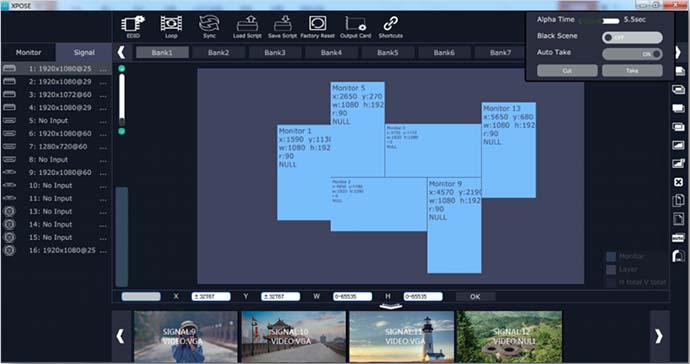Select the SIGNAL 9 thumbnail
690x364 pixels.
(x=185, y=336)
